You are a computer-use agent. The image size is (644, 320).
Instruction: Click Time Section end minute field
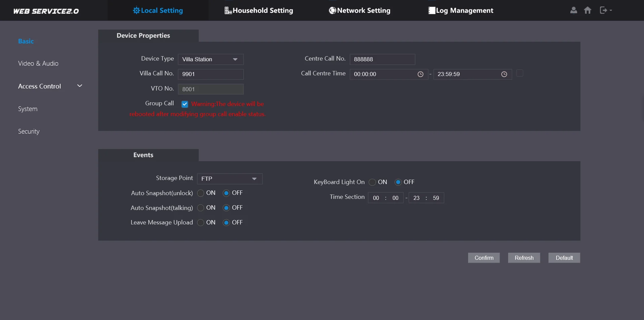click(x=436, y=198)
